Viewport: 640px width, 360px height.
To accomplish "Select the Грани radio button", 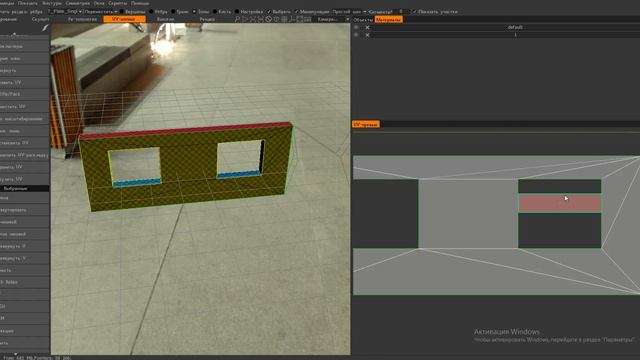I will coord(173,11).
